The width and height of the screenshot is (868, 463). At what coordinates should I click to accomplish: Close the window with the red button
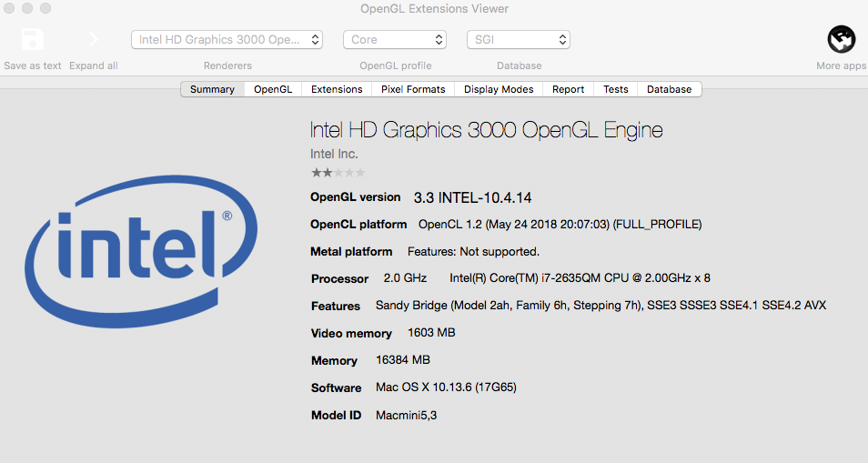9,8
